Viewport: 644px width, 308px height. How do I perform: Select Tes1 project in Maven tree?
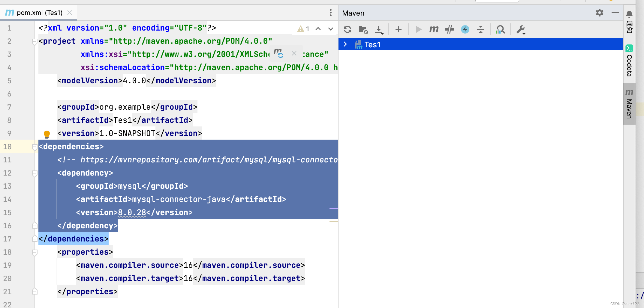(x=481, y=44)
